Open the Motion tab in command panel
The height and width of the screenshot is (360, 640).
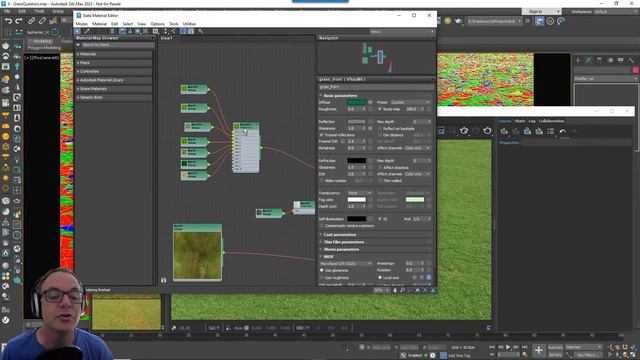click(x=610, y=60)
